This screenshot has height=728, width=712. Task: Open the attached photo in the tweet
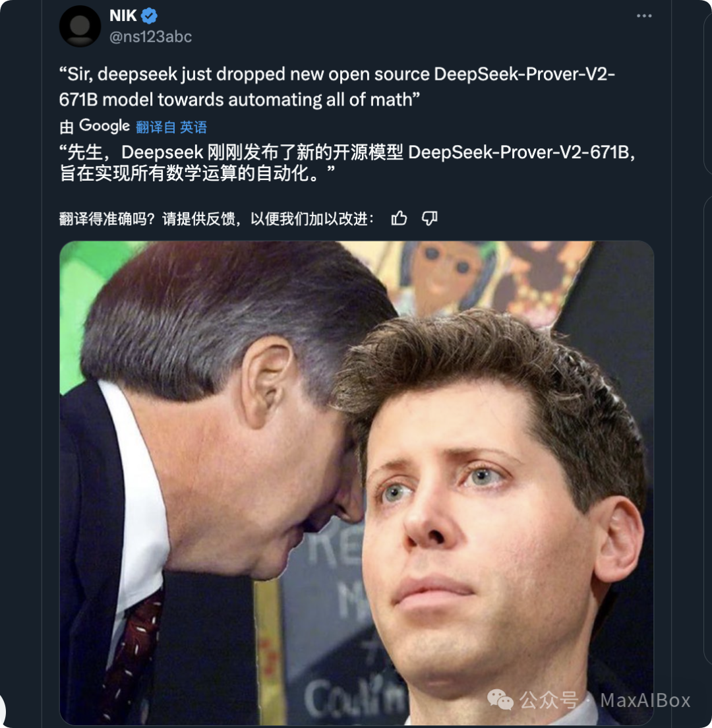coord(357,483)
